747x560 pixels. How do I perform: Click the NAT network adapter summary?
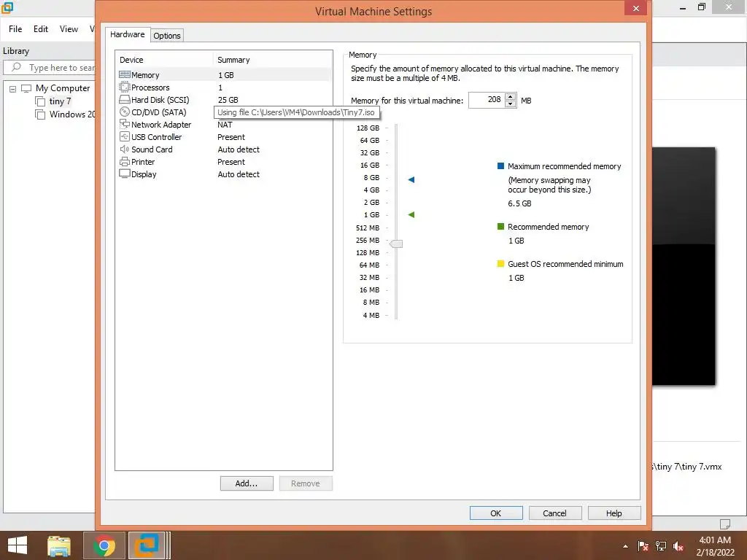pyautogui.click(x=225, y=124)
